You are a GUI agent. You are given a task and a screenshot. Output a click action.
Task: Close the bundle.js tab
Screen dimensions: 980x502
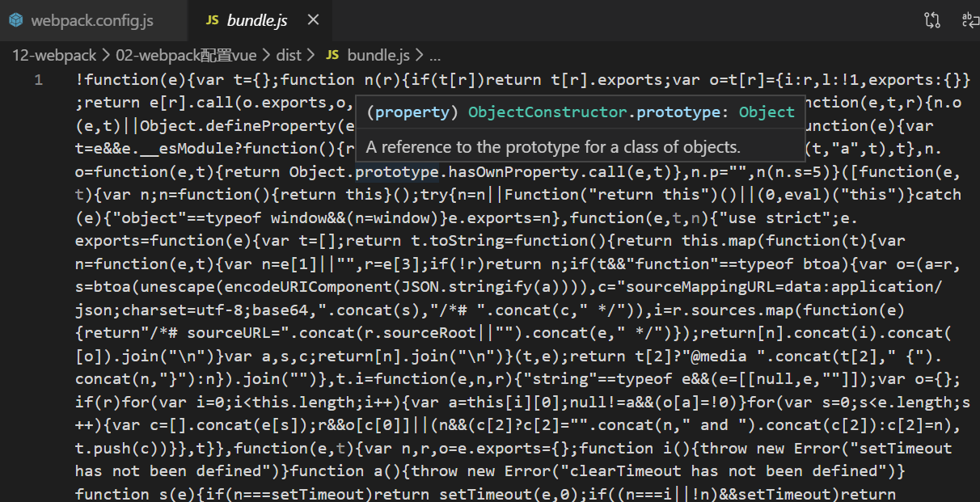coord(314,21)
